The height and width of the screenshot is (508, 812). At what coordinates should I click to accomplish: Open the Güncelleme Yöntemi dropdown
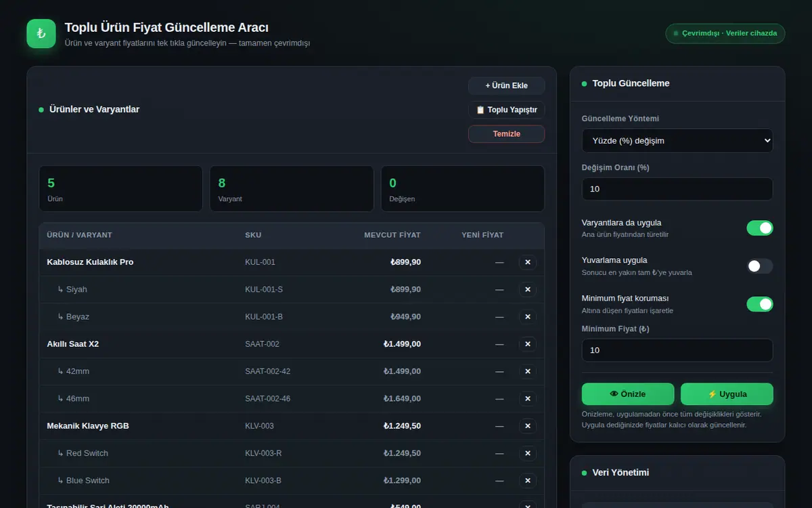point(677,141)
